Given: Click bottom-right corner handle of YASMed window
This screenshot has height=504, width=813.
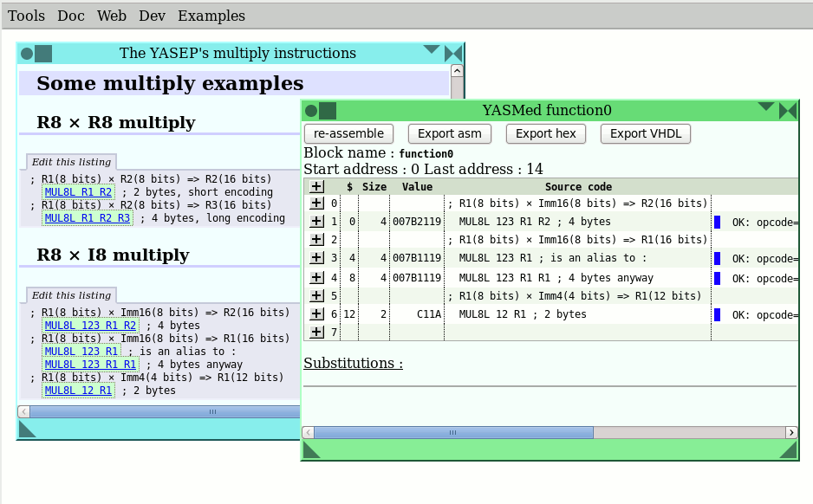Looking at the screenshot, I should tap(788, 450).
